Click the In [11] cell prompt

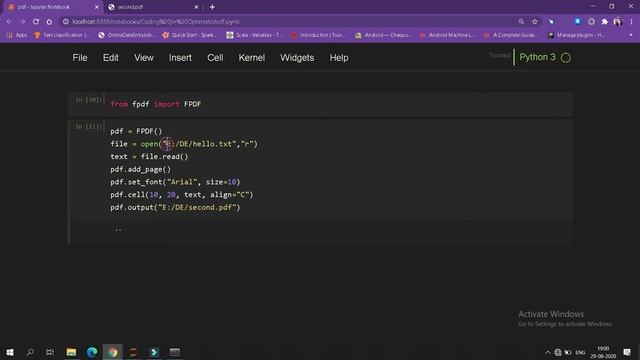pyautogui.click(x=88, y=127)
